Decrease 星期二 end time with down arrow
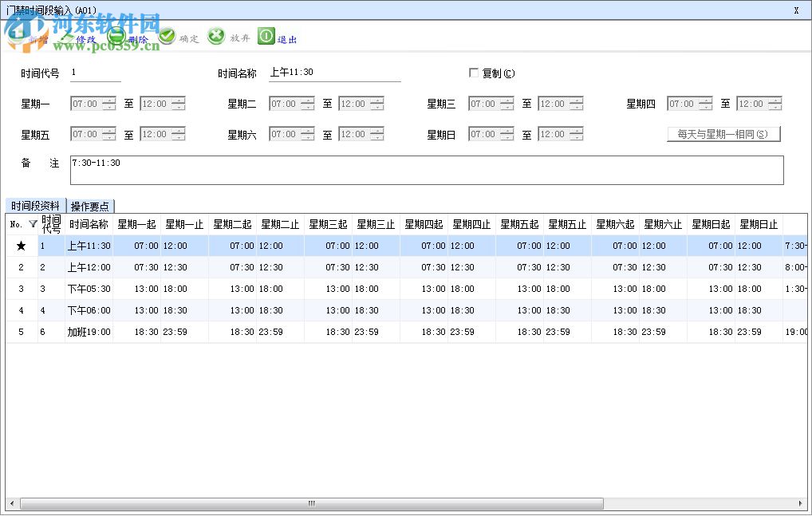Viewport: 812px width, 516px height. [x=377, y=107]
